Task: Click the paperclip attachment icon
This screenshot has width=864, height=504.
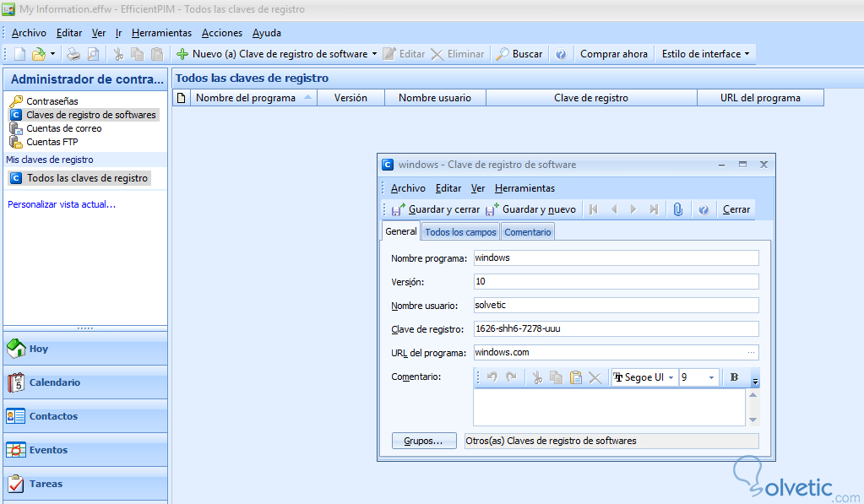Action: (677, 209)
